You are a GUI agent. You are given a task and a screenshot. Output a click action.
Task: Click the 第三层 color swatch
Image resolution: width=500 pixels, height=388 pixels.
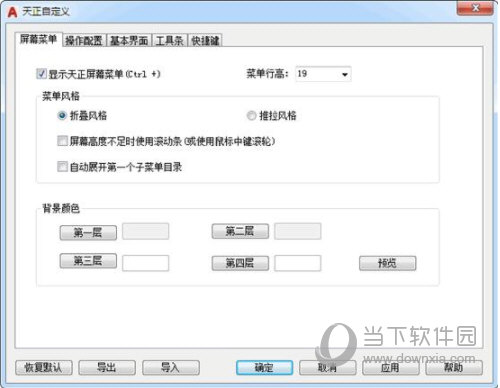coord(145,263)
